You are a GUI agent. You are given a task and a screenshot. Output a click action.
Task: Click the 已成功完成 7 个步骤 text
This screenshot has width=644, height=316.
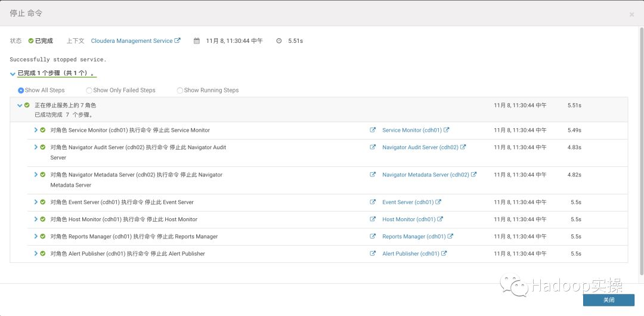(x=64, y=114)
